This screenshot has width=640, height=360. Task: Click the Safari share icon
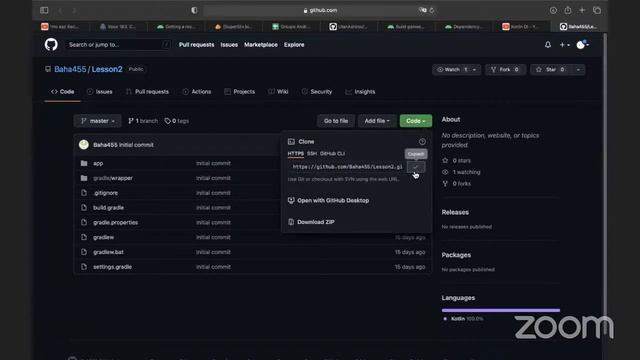[x=567, y=10]
